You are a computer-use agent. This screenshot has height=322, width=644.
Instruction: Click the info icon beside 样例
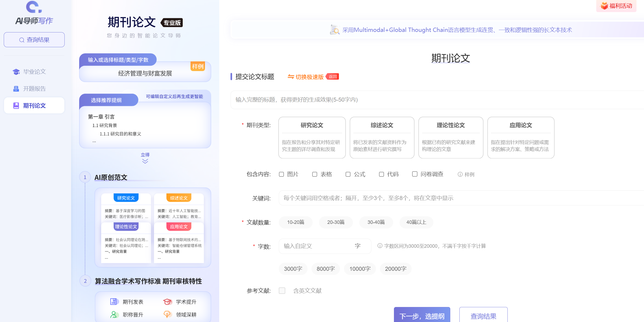[460, 174]
